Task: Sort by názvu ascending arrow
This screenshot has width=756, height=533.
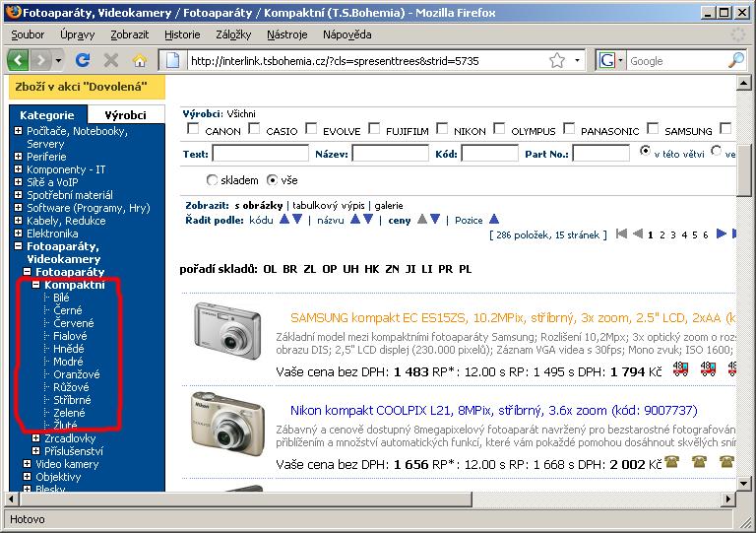Action: [x=355, y=220]
